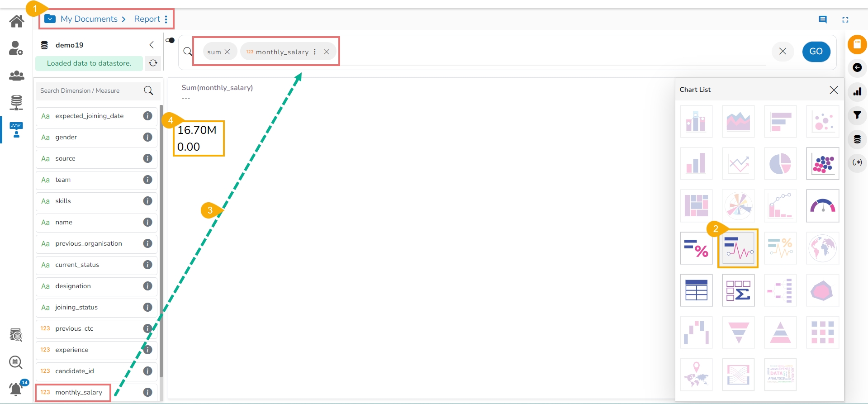Select the radar chart in Chart List

tap(823, 290)
